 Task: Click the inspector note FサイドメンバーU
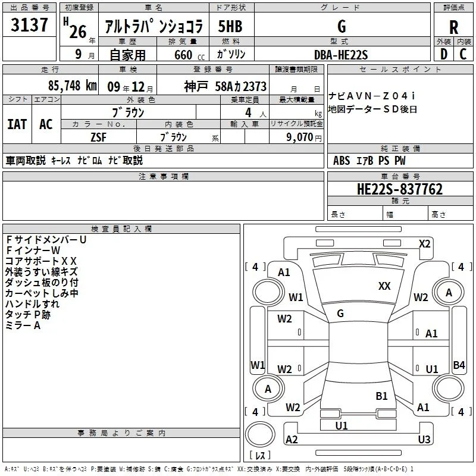pos(46,240)
